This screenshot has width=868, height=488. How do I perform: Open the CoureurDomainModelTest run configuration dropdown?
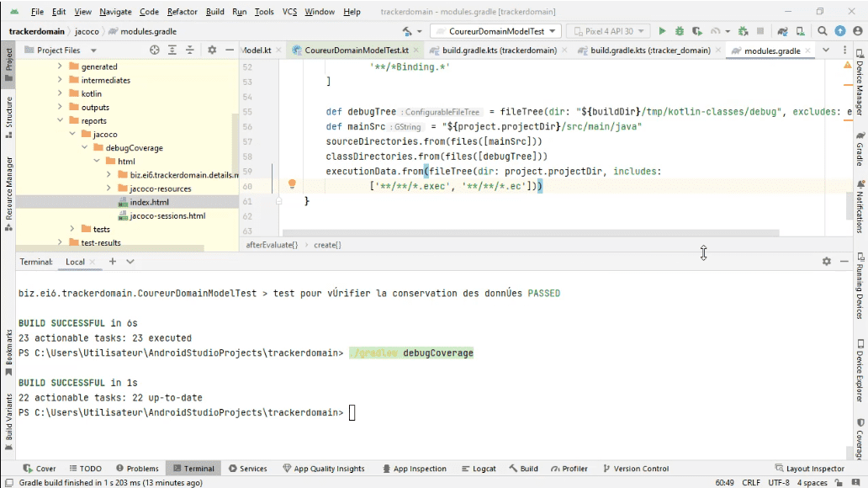pos(495,29)
